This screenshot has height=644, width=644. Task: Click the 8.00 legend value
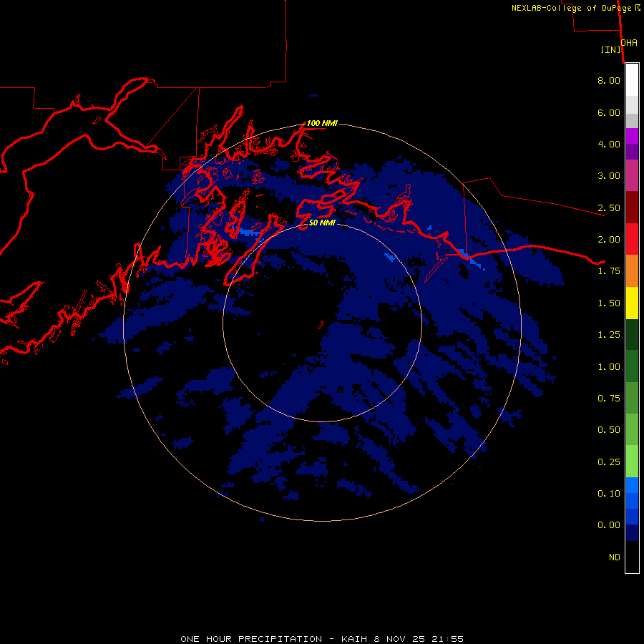point(609,80)
